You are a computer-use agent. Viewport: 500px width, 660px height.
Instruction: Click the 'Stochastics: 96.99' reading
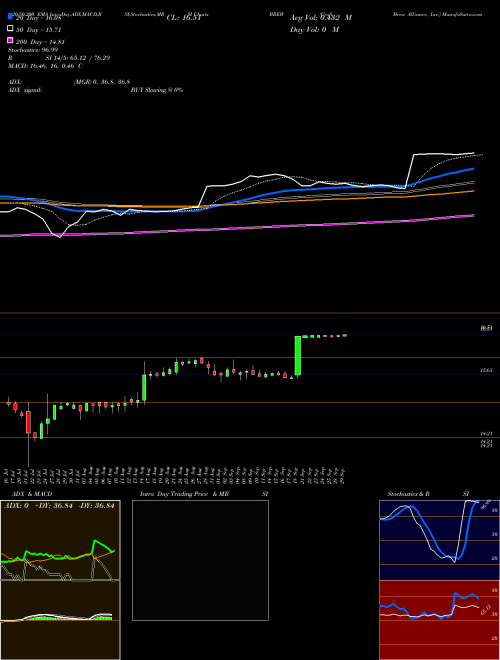point(33,50)
